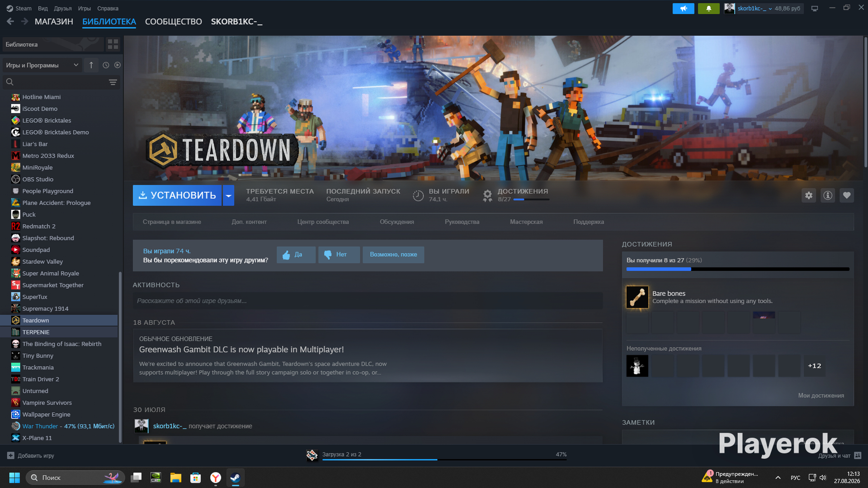Show hidden tray icons chevron
The image size is (868, 488).
click(x=778, y=478)
